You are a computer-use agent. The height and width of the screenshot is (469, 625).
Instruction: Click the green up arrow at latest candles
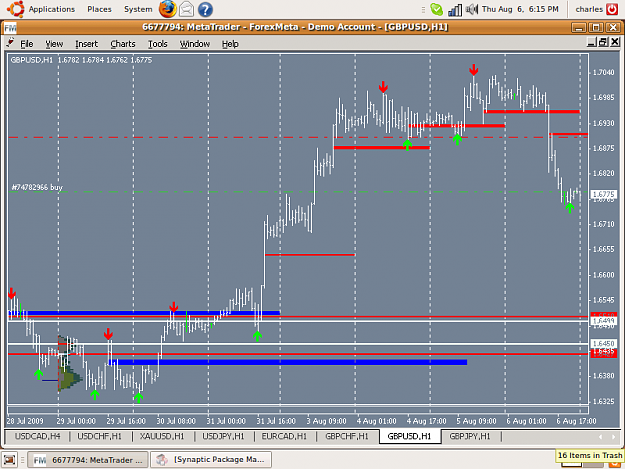[x=570, y=208]
